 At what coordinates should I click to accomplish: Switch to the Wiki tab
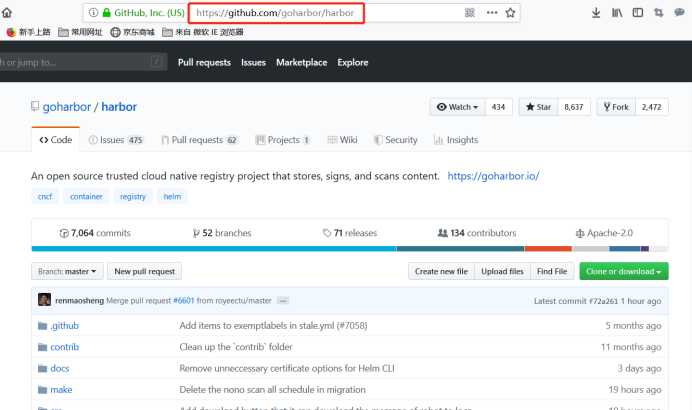(342, 140)
